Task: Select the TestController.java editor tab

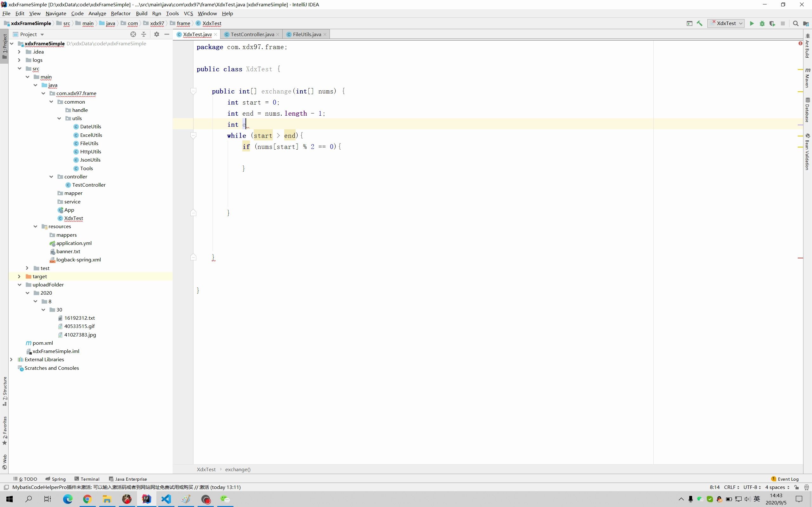Action: click(252, 34)
